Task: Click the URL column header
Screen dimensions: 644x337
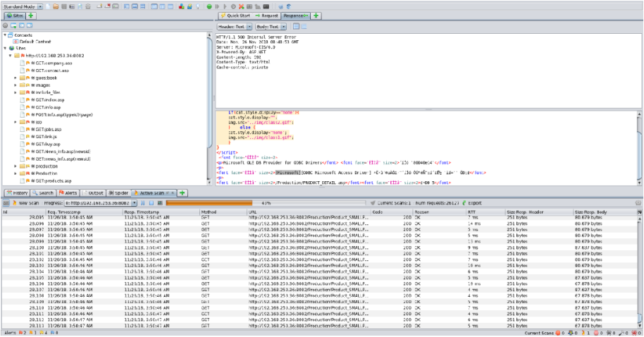Action: 252,211
